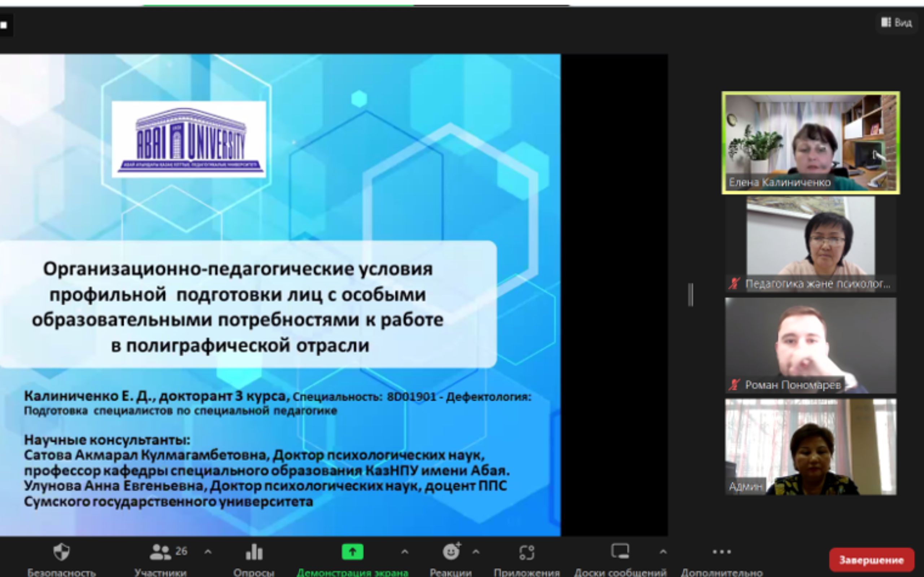This screenshot has height=577, width=924.
Task: Open the Apps icon
Action: click(x=527, y=552)
